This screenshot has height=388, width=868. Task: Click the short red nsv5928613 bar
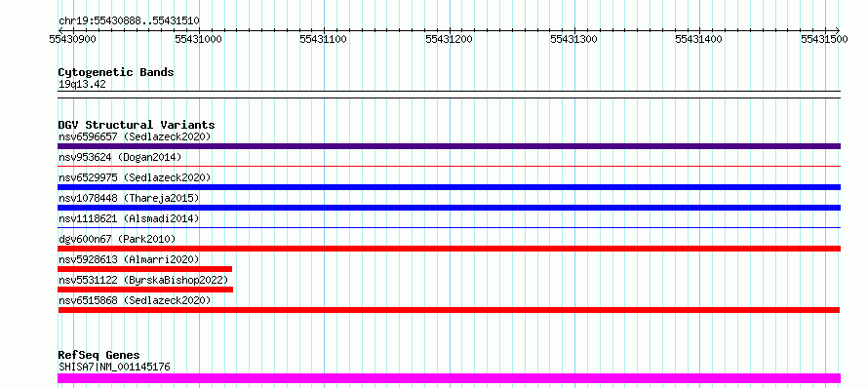[144, 269]
